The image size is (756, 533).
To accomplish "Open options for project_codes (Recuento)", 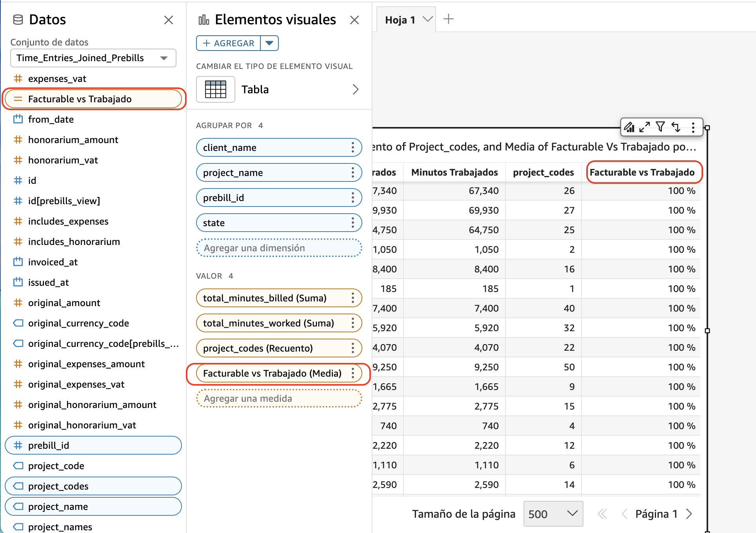I will tap(353, 348).
